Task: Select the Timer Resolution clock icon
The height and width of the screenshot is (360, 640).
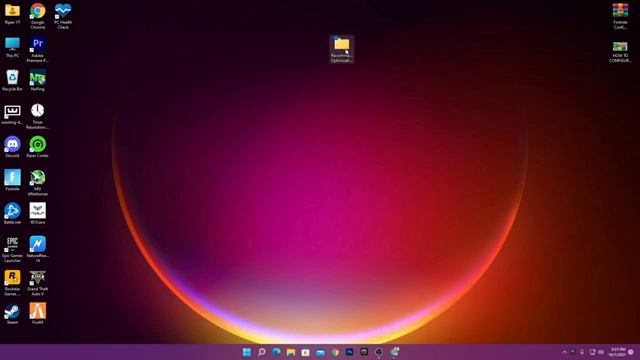Action: pos(38,116)
